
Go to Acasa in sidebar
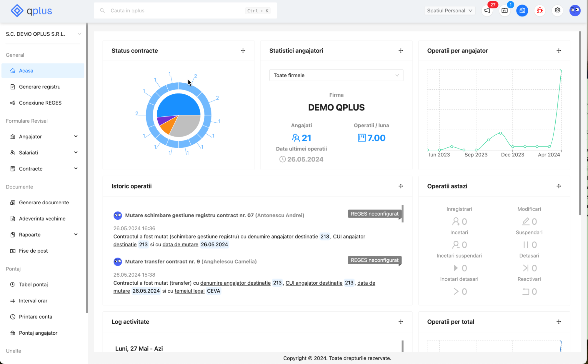tap(43, 71)
